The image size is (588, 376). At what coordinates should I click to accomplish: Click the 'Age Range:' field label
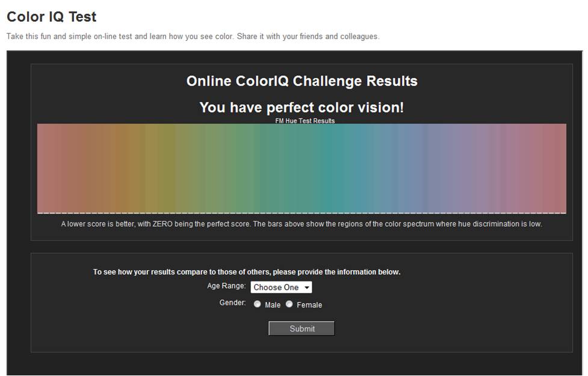pos(226,286)
